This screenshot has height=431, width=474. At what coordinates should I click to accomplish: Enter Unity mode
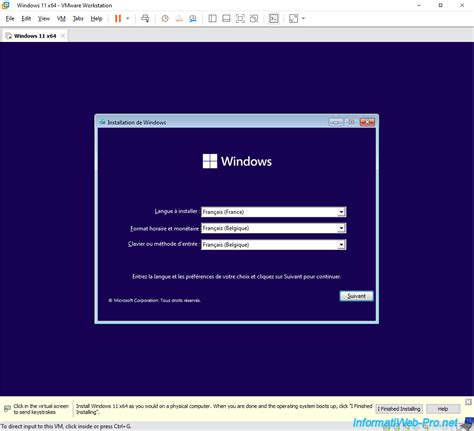pyautogui.click(x=254, y=19)
